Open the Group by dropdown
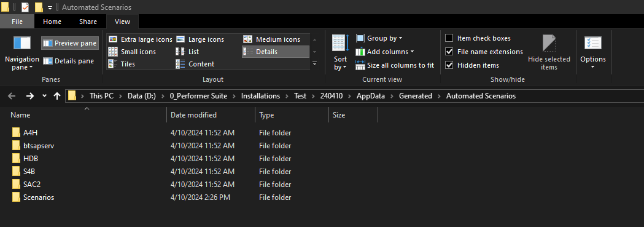Viewport: 644px width, 227px height. (x=379, y=38)
